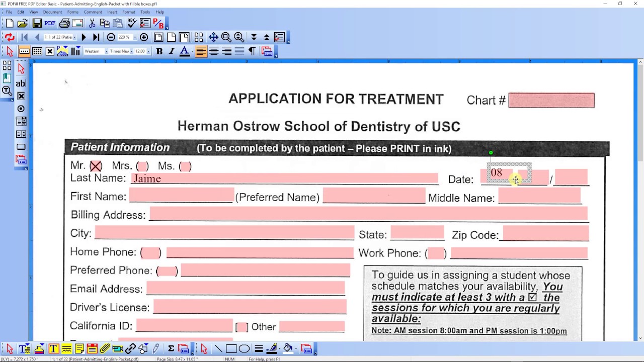Open the Forms menu

point(72,12)
